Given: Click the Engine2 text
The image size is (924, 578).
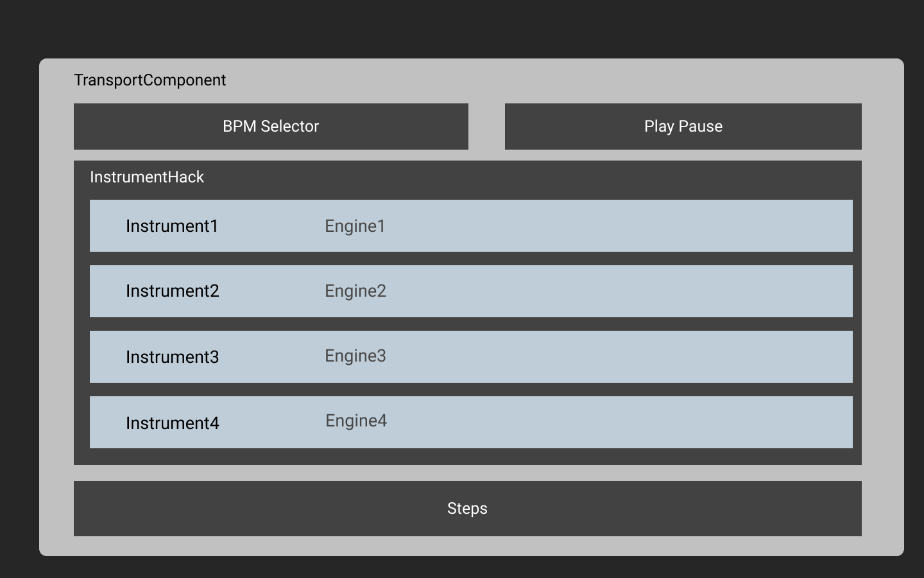Looking at the screenshot, I should click(355, 291).
